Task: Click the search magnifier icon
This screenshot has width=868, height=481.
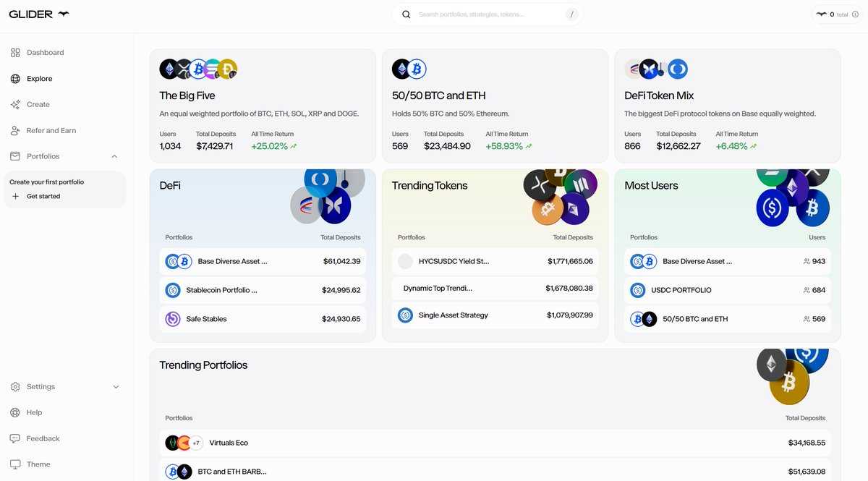Action: (x=407, y=14)
